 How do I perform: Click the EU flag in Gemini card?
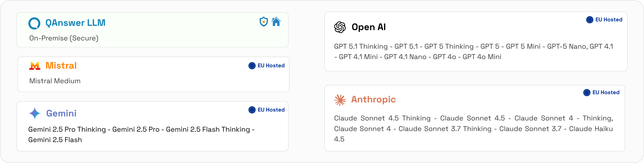pos(252,110)
